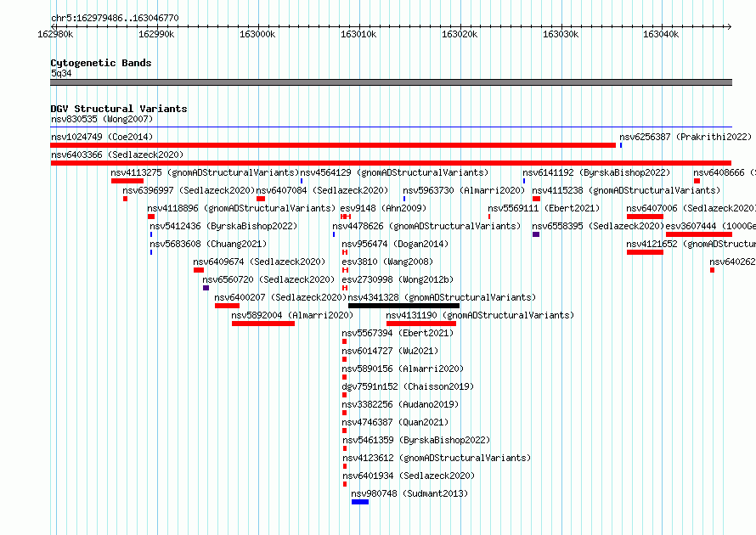This screenshot has width=756, height=535.
Task: Click nsv6141192 (ByrskaBishop2022) label
Action: coord(596,172)
